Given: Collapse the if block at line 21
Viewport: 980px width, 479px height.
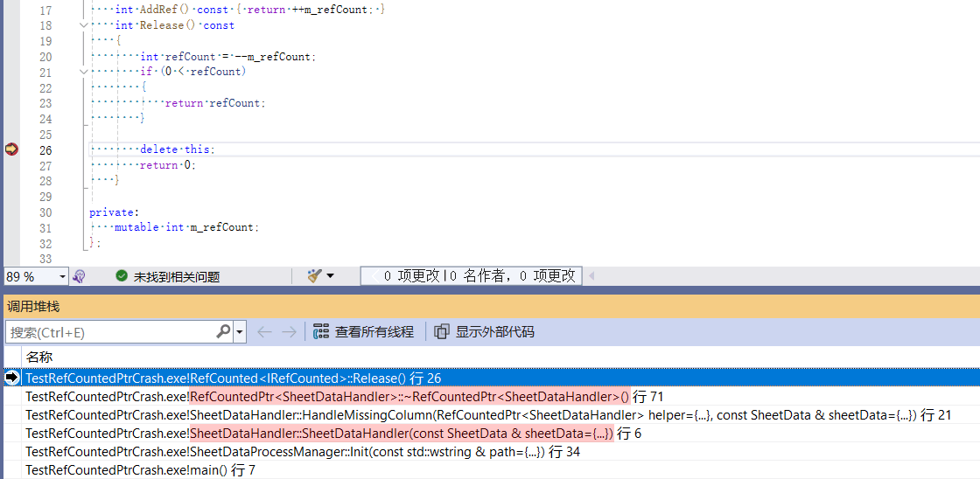Looking at the screenshot, I should coord(84,72).
